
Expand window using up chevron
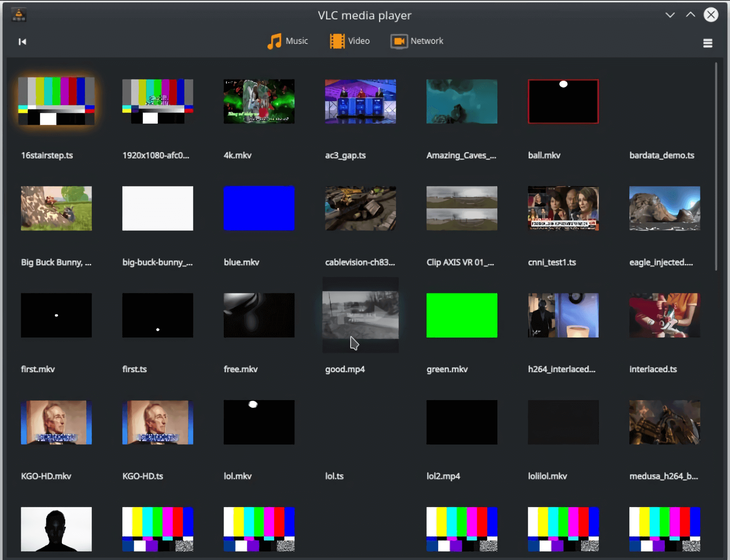(x=690, y=15)
